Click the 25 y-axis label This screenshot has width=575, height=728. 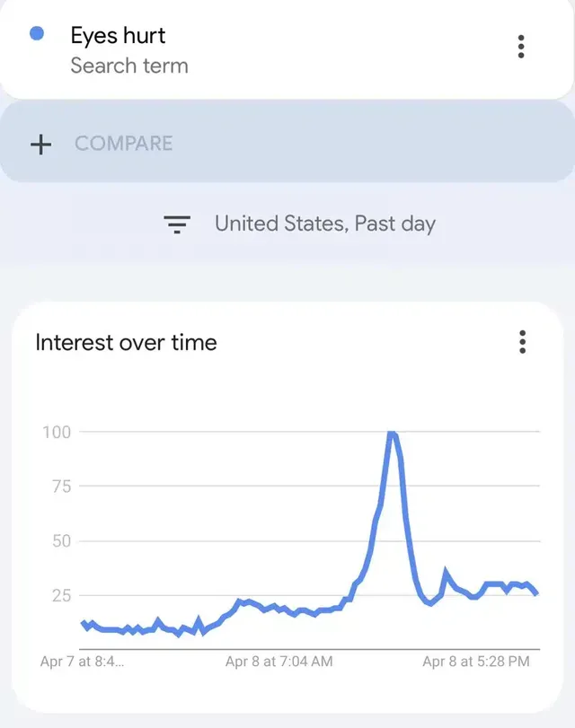coord(59,595)
